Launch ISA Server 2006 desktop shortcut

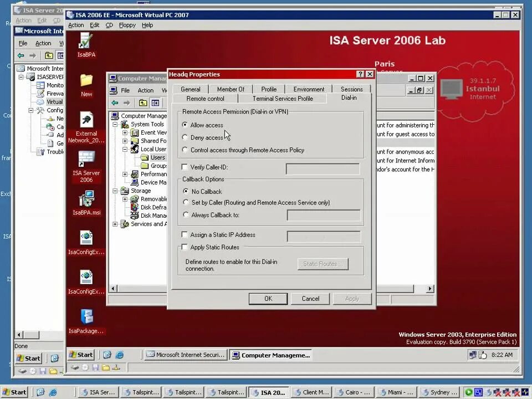coord(86,167)
